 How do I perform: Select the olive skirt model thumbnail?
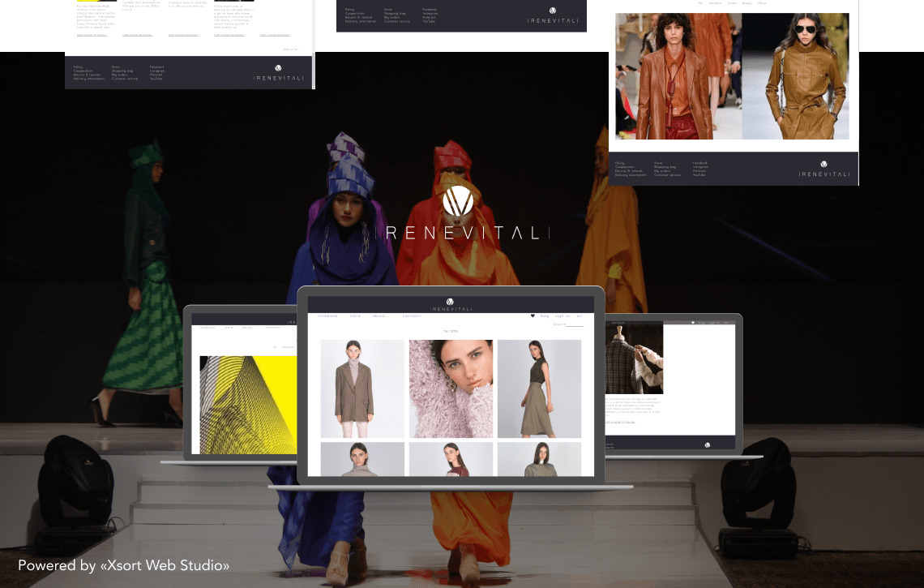(539, 388)
